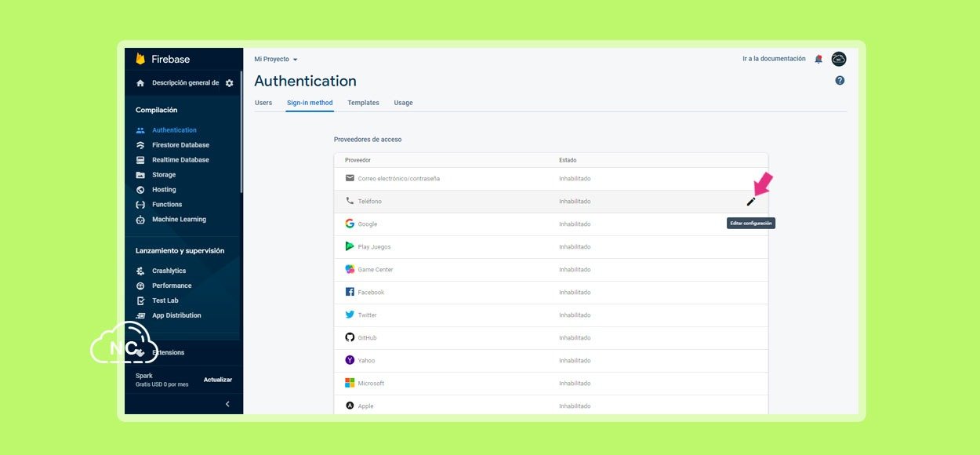Screen dimensions: 980x455
Task: Click the home icon in sidebar
Action: (x=140, y=83)
